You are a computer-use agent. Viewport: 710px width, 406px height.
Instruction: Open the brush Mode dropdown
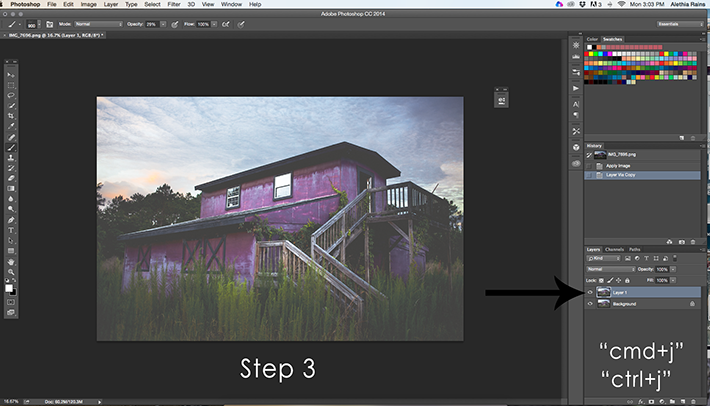coord(98,24)
